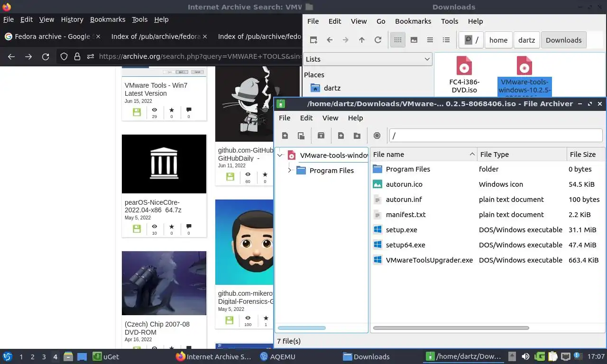607x364 pixels.
Task: Click the Extract icon in File Archiver toolbar
Action: [321, 136]
